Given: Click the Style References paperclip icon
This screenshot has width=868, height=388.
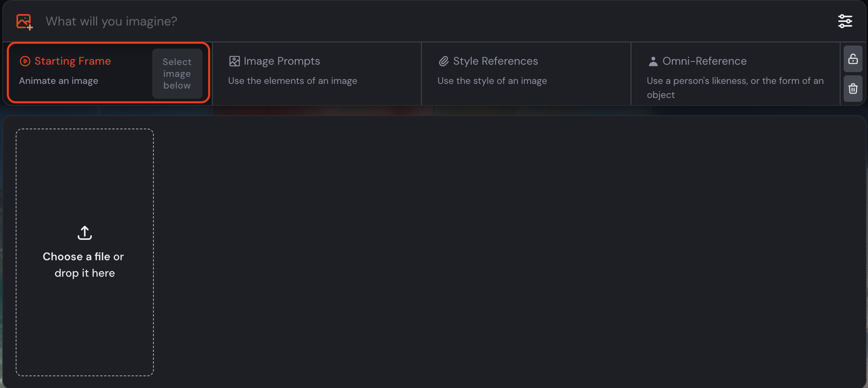Looking at the screenshot, I should (x=444, y=61).
